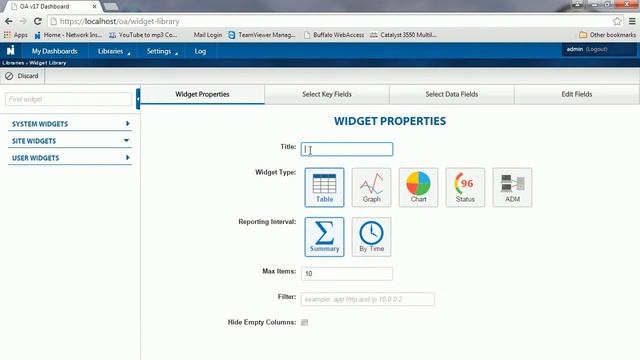640x360 pixels.
Task: Select the ADM widget type
Action: click(x=512, y=187)
